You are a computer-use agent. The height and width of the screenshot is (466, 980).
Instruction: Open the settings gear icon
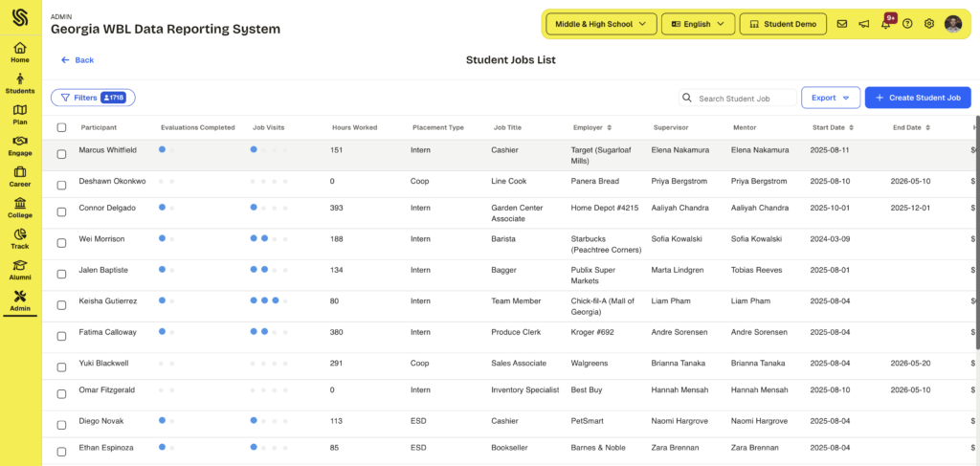(x=929, y=24)
